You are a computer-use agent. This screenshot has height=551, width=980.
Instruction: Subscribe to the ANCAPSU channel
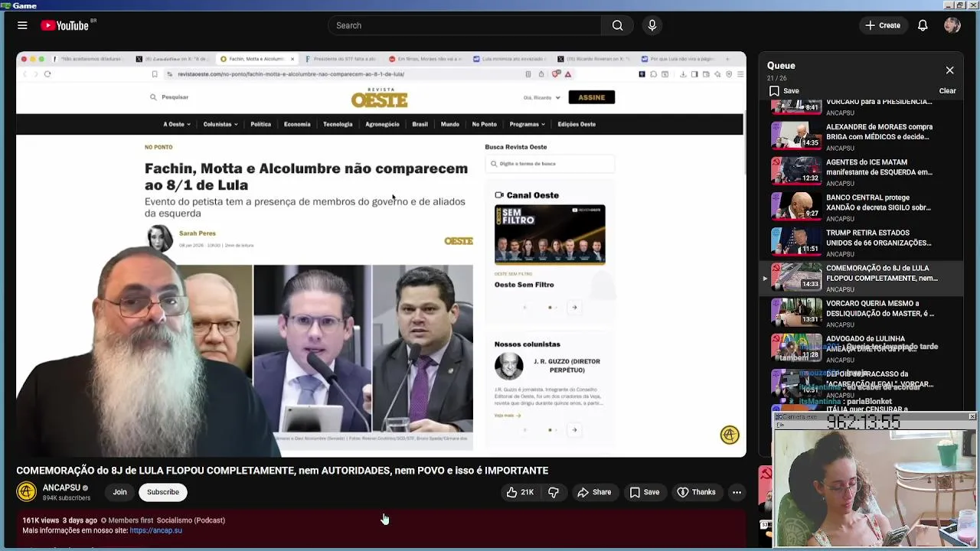tap(163, 492)
